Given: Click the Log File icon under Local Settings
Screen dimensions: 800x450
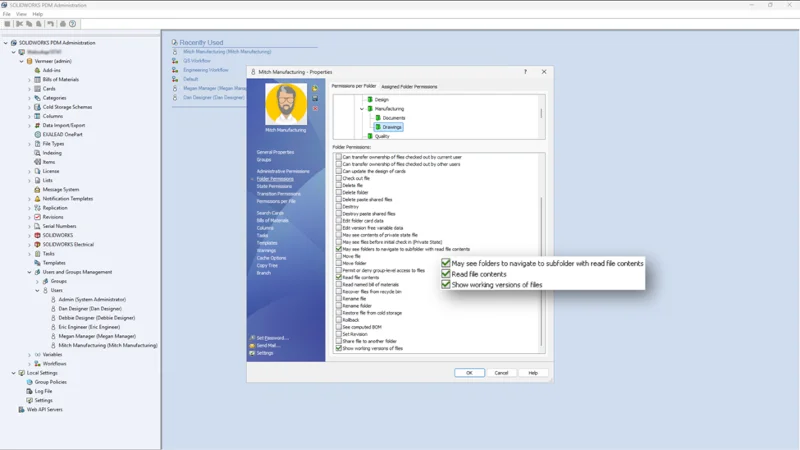Looking at the screenshot, I should [29, 391].
